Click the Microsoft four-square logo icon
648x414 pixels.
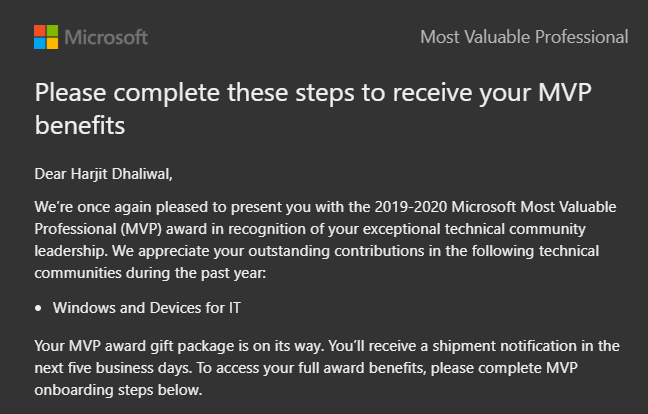[x=46, y=37]
